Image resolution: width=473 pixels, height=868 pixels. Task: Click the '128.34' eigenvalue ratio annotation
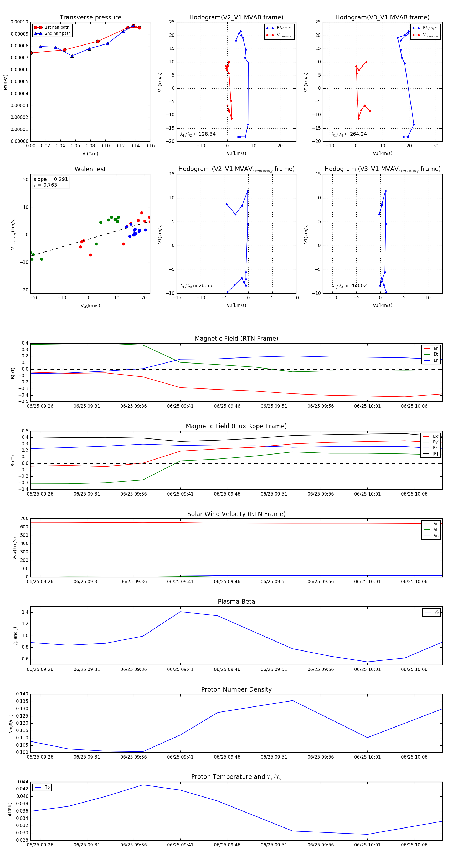[198, 134]
